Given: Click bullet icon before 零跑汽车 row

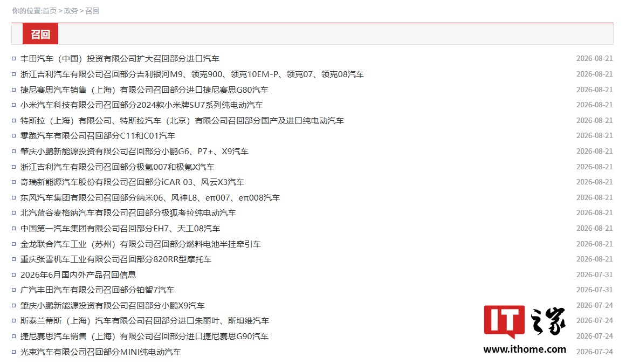Looking at the screenshot, I should pos(13,136).
